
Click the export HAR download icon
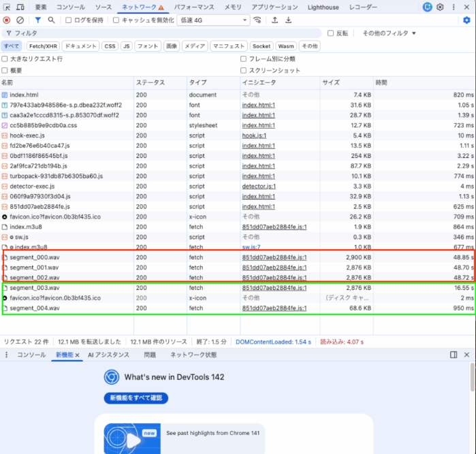click(289, 20)
